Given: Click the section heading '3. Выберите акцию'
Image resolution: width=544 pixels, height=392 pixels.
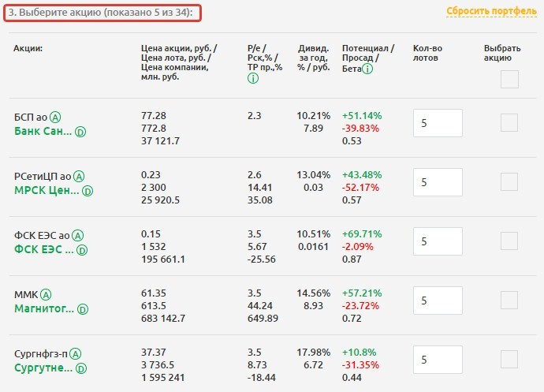Looking at the screenshot, I should tap(102, 12).
